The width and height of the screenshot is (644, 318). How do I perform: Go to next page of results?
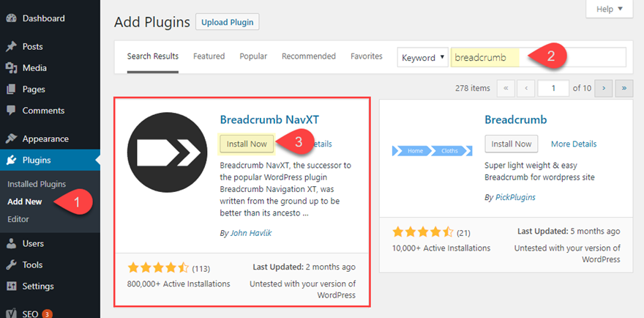(602, 88)
